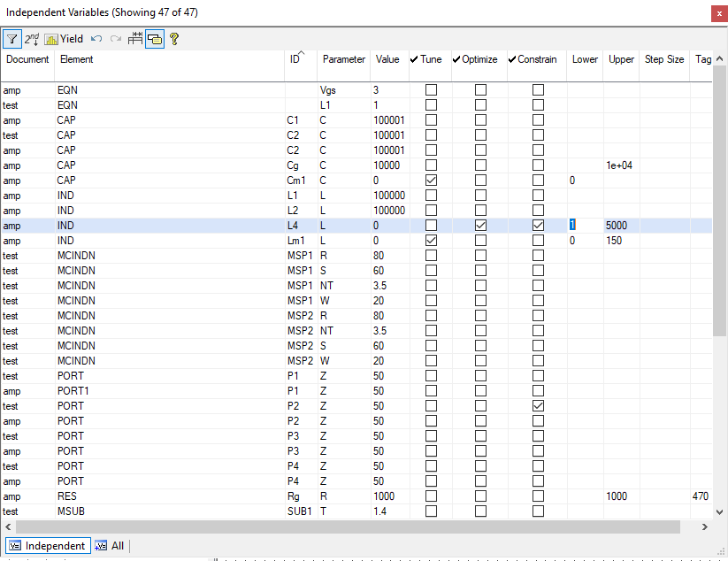Click the column width fit icon
728x561 pixels.
coord(135,39)
